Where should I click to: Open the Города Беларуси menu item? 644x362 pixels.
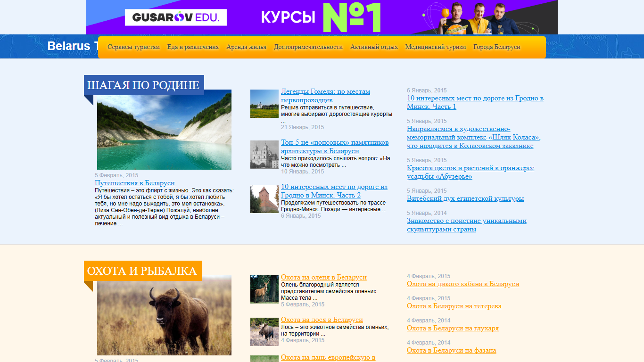(x=497, y=47)
